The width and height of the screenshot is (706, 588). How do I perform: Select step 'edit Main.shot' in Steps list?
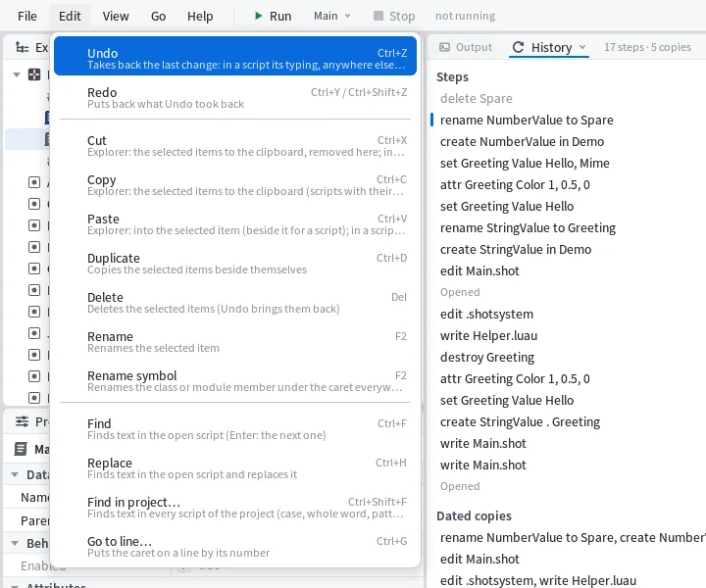coord(479,271)
